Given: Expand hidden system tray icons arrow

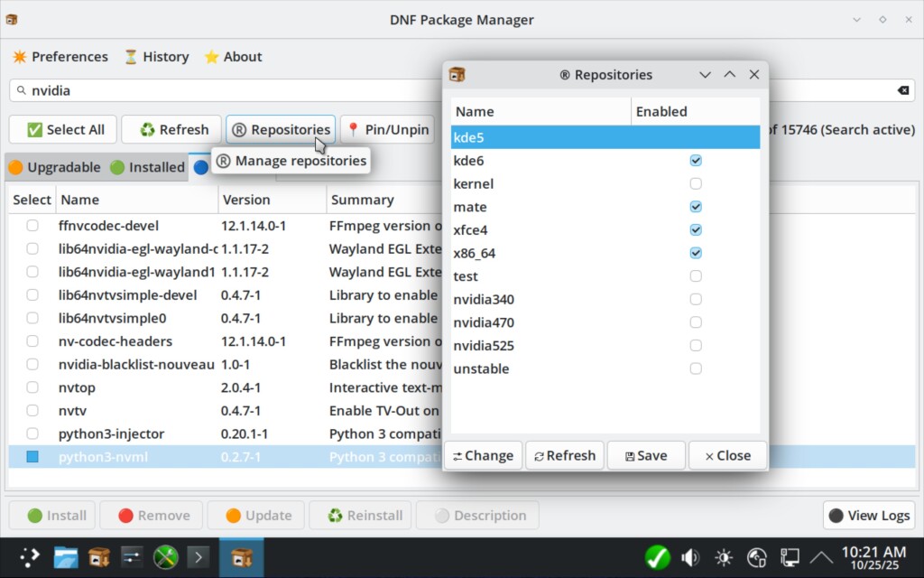Looking at the screenshot, I should click(821, 557).
